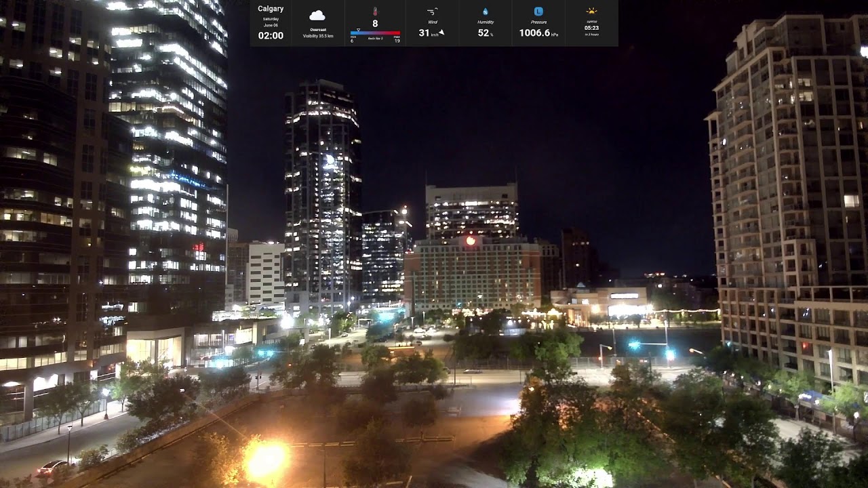
Task: Click the Visibility 35.5 km text
Action: 318,36
